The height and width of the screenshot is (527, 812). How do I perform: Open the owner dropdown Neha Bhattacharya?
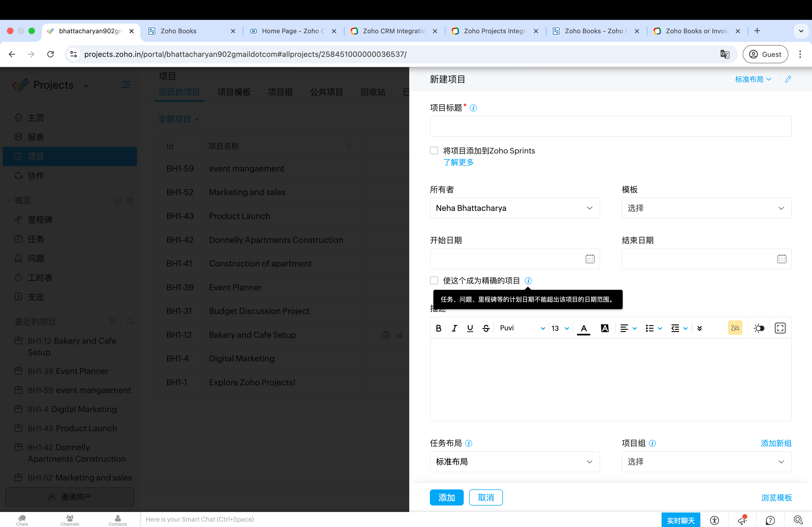pyautogui.click(x=514, y=208)
